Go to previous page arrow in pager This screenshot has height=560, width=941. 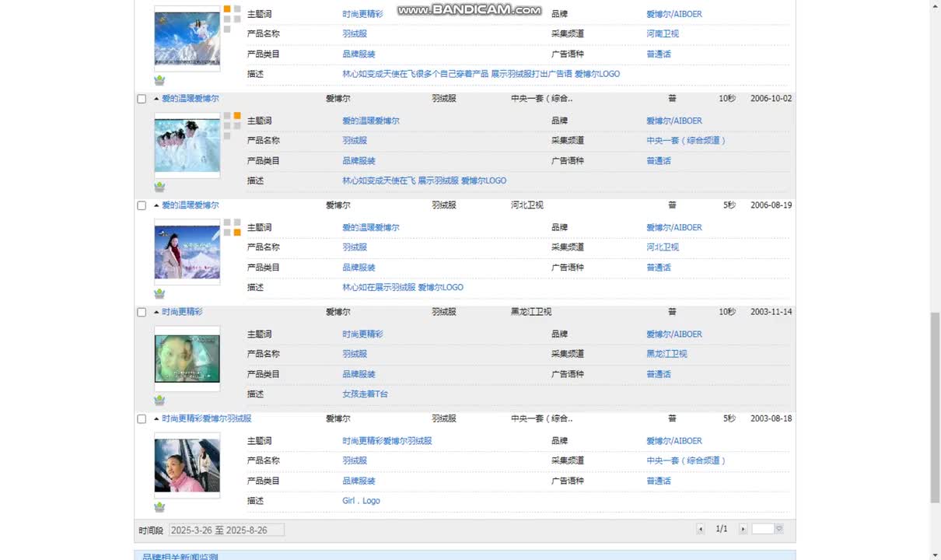coord(701,529)
